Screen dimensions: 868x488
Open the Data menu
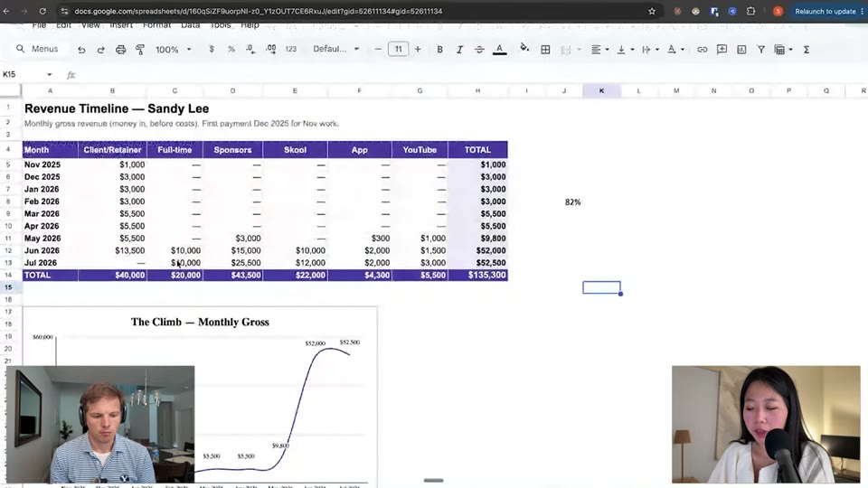(191, 25)
